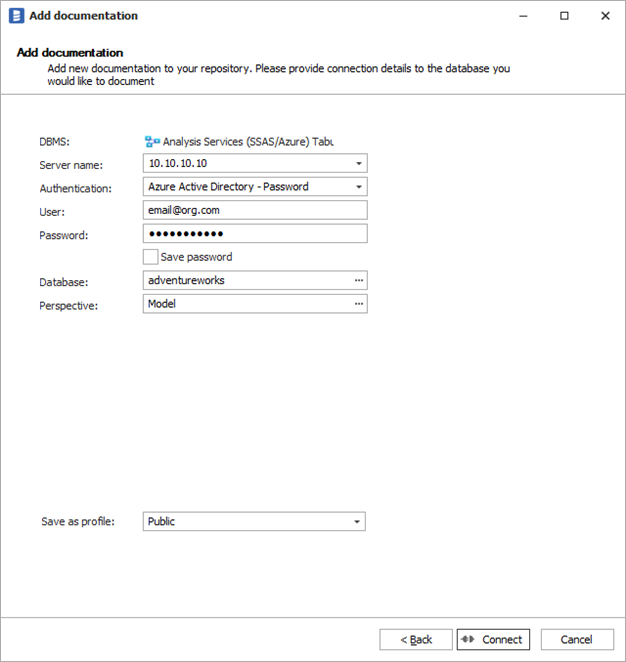Open the Database browse ellipsis button
The height and width of the screenshot is (662, 626).
(359, 280)
